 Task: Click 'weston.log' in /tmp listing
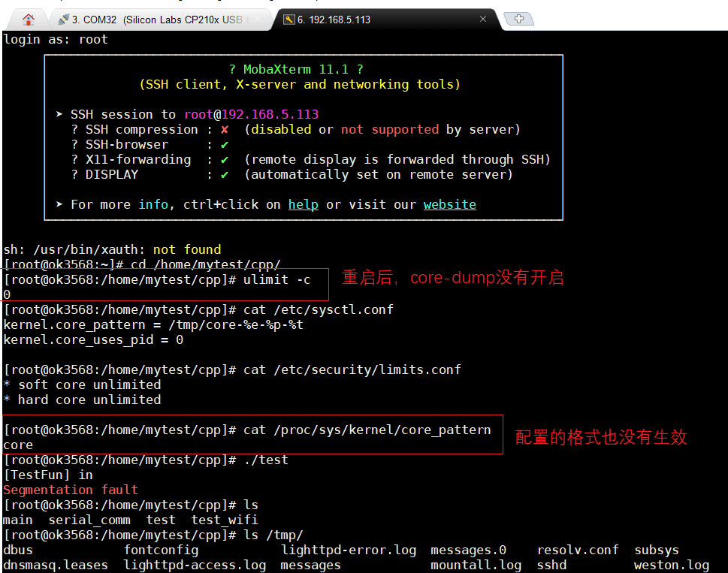(x=672, y=565)
